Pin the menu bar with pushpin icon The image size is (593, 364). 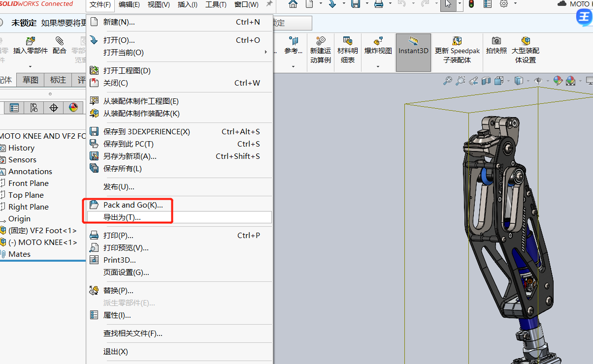tap(269, 4)
